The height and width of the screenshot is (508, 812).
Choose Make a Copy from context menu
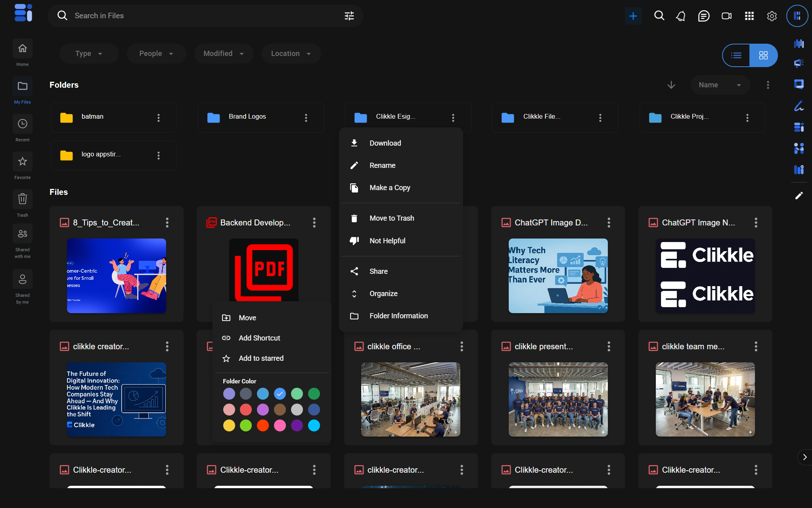point(390,188)
